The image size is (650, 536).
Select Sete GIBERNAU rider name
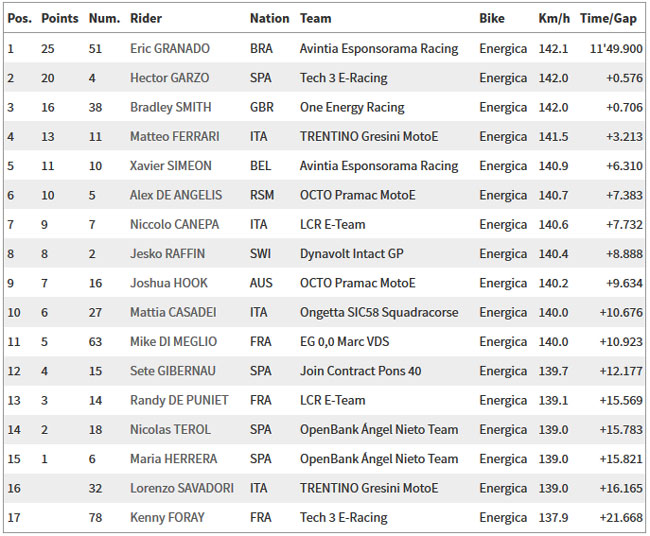[171, 371]
